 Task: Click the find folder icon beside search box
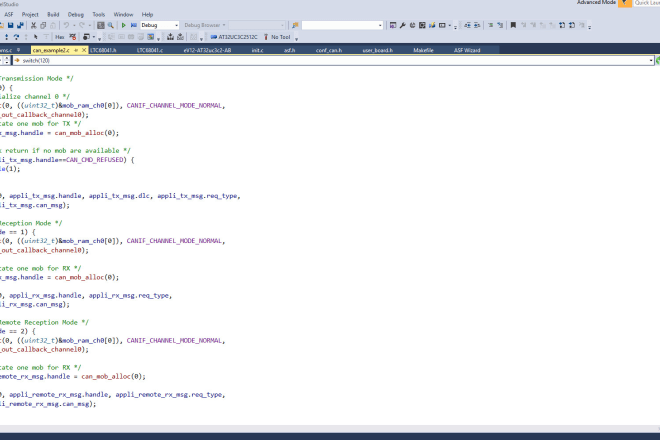[x=295, y=25]
